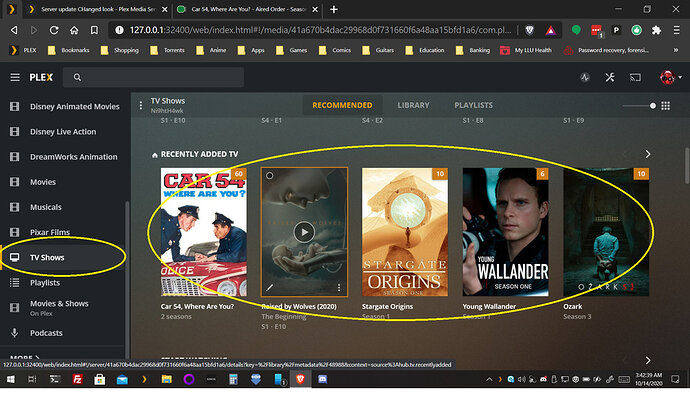Reload the page
The width and height of the screenshot is (690, 416).
pos(54,30)
